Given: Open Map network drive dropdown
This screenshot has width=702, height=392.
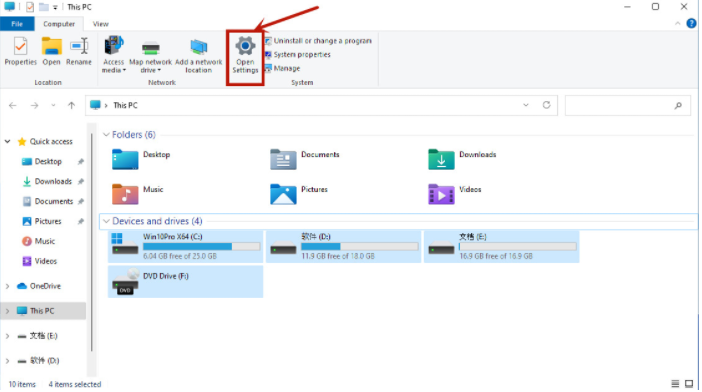Looking at the screenshot, I should click(150, 55).
